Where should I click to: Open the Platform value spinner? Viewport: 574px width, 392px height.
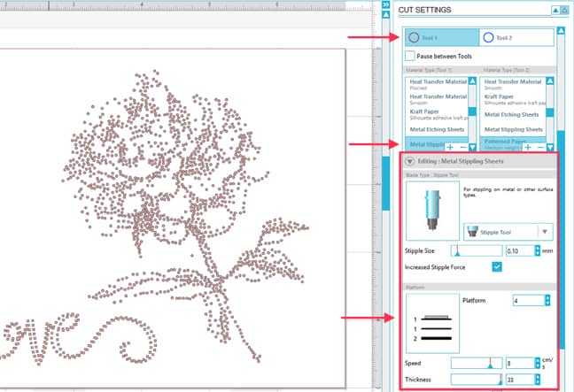[x=540, y=301]
